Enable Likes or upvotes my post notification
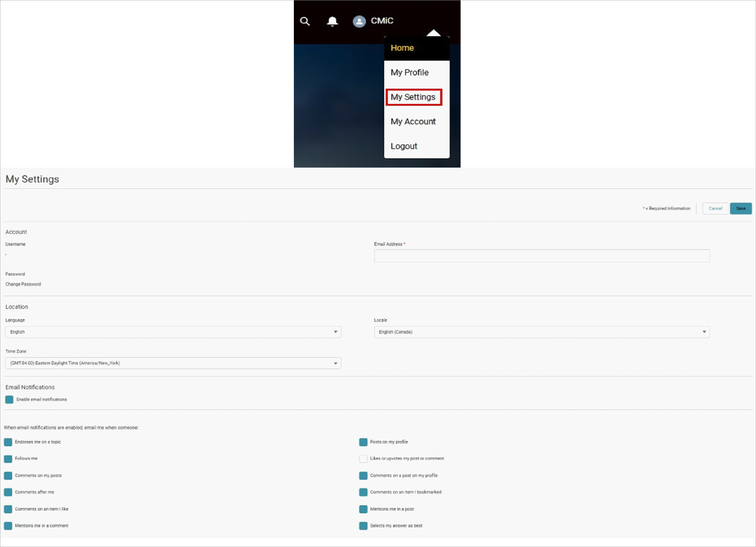Screen dimensions: 756x547 click(363, 458)
